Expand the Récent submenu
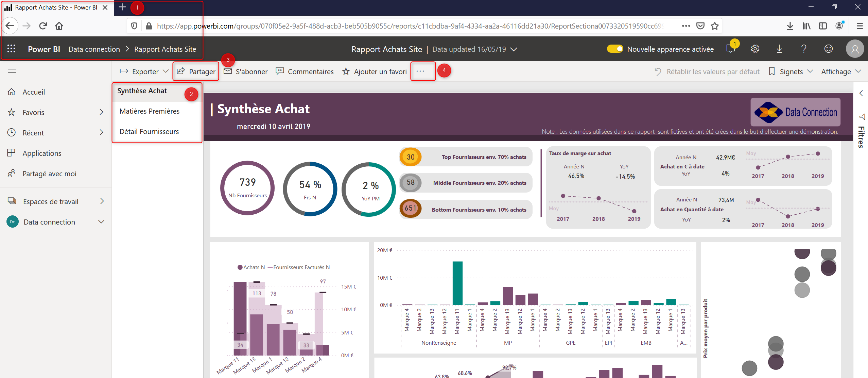Image resolution: width=868 pixels, height=378 pixels. coord(101,132)
